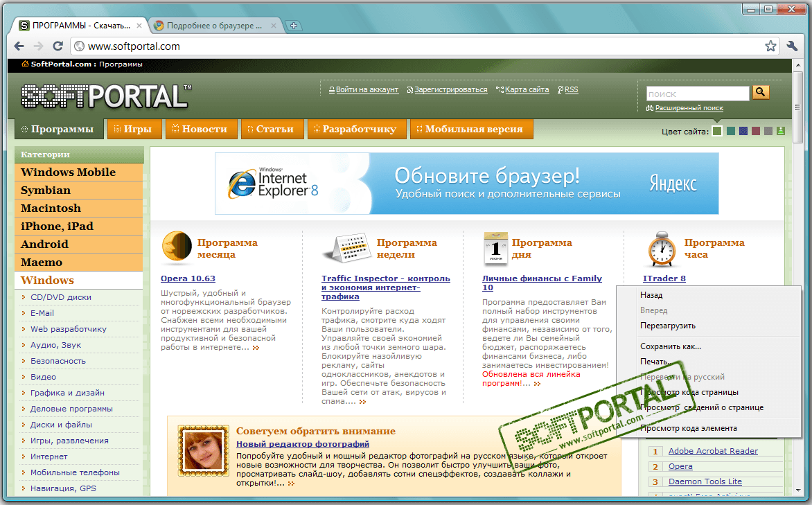Viewport: 812px width, 505px height.
Task: Click the browser Back arrow
Action: pos(19,46)
